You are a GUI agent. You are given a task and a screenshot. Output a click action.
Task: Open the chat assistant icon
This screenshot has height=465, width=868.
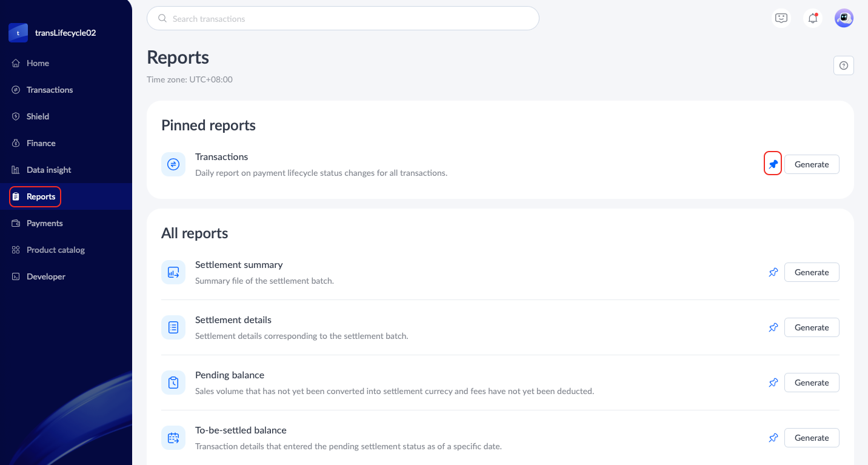[x=781, y=18]
